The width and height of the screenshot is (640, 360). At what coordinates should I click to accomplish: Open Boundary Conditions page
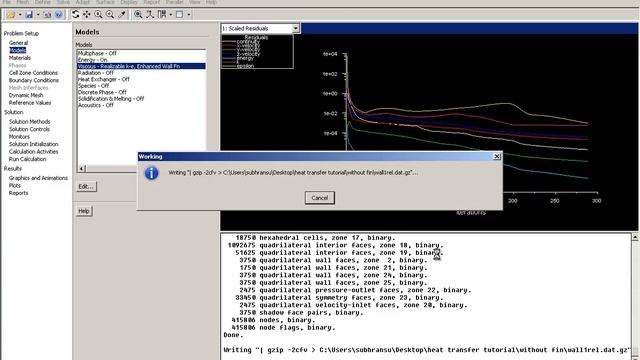click(33, 80)
